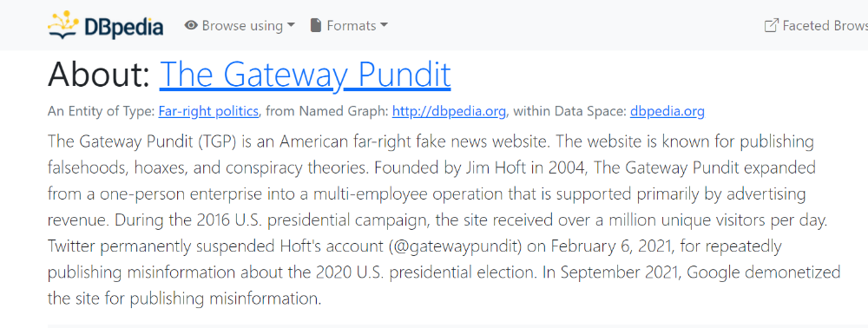Viewport: 868px width, 328px height.
Task: Expand the Browse using dropdown caret
Action: coord(292,25)
